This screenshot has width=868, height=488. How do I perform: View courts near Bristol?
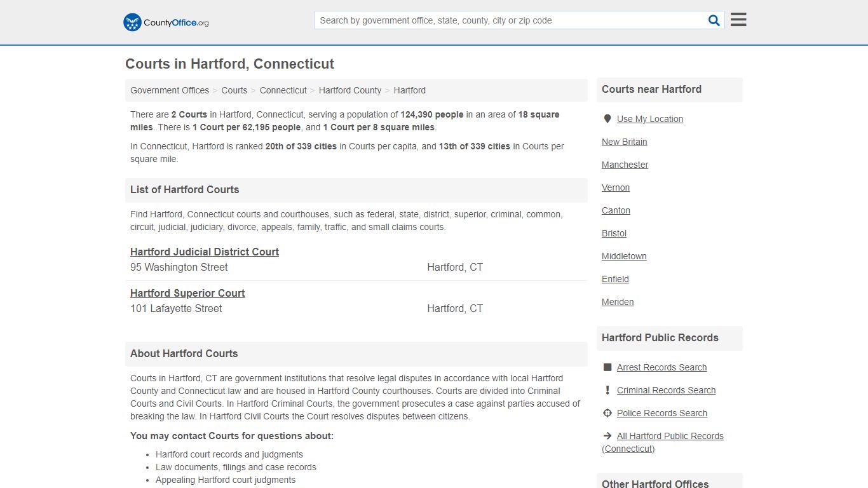614,233
